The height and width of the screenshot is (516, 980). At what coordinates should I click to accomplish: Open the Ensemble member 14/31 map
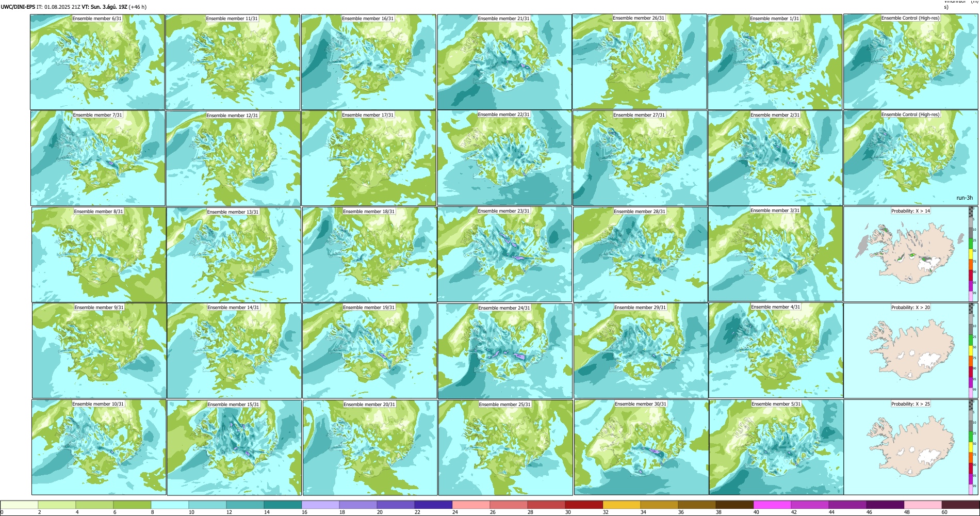(x=234, y=351)
